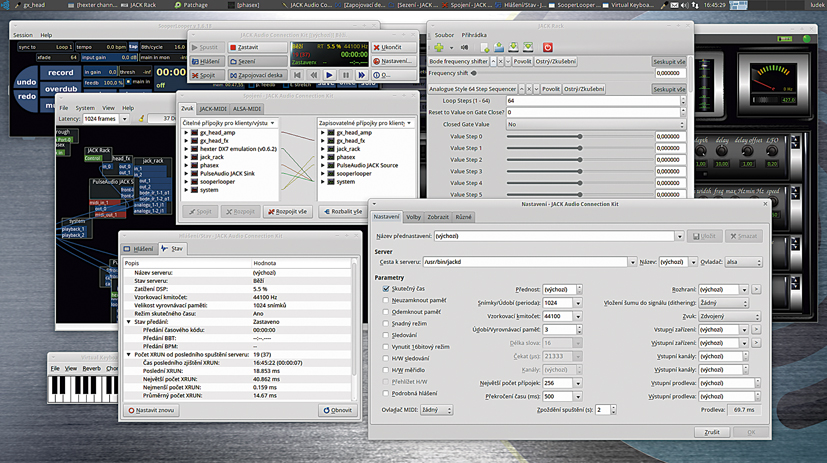This screenshot has width=827, height=463.
Task: Click the save rack icon in JACK Rack
Action: [513, 47]
